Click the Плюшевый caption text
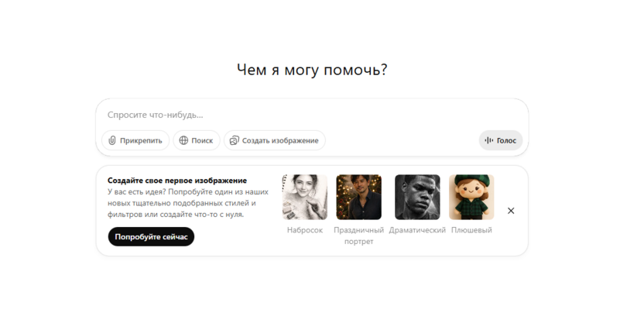The height and width of the screenshot is (320, 644). (x=471, y=230)
